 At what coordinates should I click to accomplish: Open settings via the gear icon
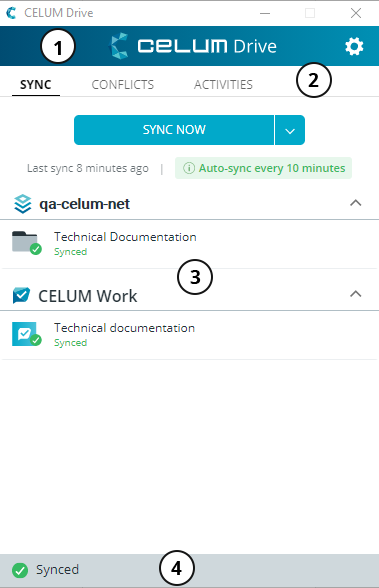(354, 46)
